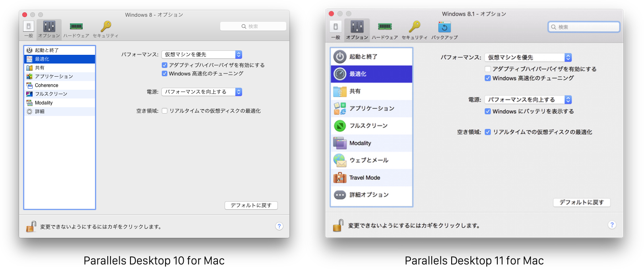644x272 pixels.
Task: Select 起動と終了 in Windows 8 sidebar
Action: pyautogui.click(x=60, y=50)
